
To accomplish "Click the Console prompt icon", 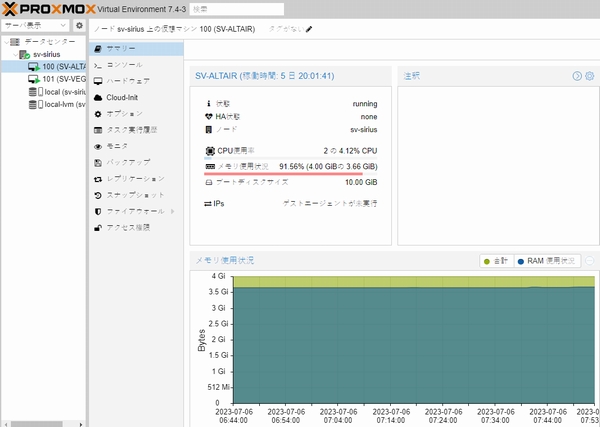I will point(98,65).
